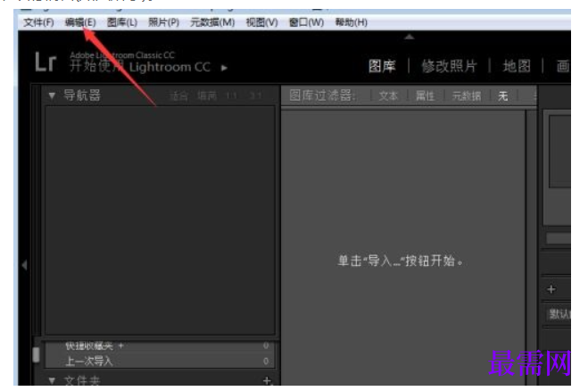Choose the 属性 library filter

(x=425, y=96)
